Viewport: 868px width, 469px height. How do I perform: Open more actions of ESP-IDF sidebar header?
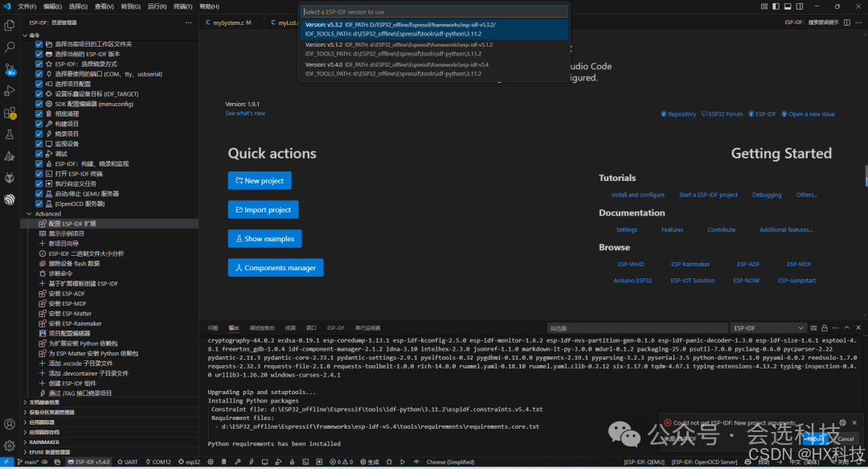click(x=189, y=23)
